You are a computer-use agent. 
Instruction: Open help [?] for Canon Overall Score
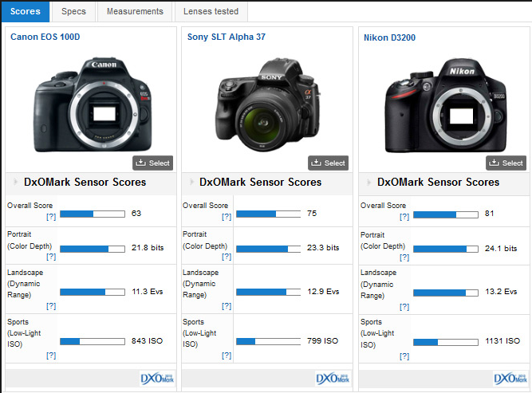click(x=50, y=216)
